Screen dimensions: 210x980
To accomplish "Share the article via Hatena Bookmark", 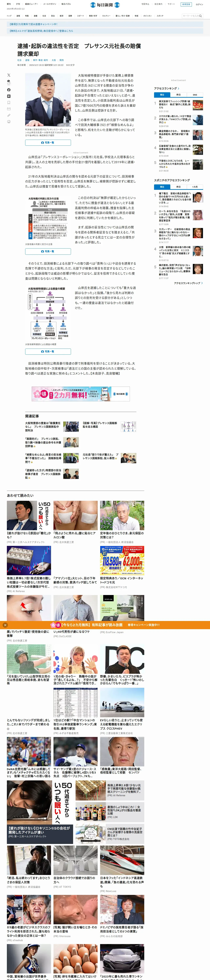I will pyautogui.click(x=9, y=96).
